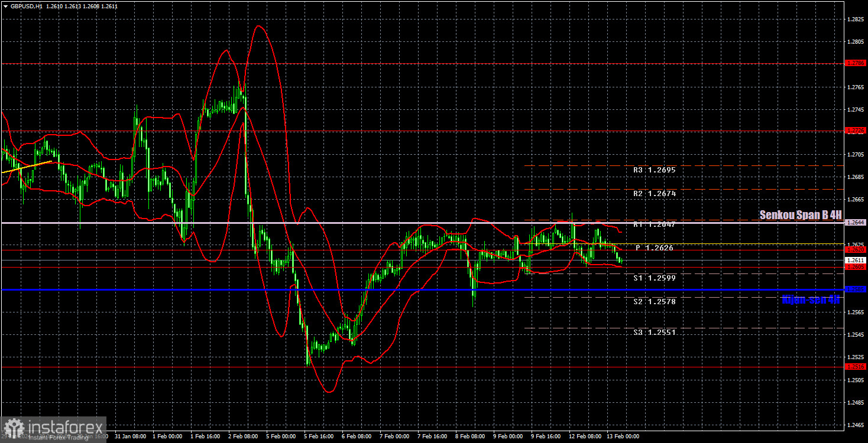Click the 1.2705 price axis label
The width and height of the screenshot is (868, 443).
click(856, 154)
